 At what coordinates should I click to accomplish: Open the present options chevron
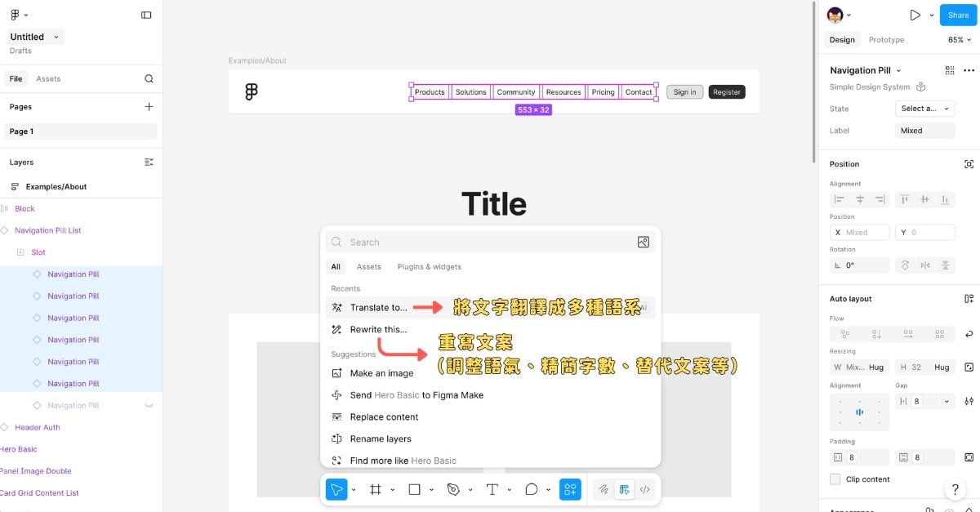click(932, 16)
